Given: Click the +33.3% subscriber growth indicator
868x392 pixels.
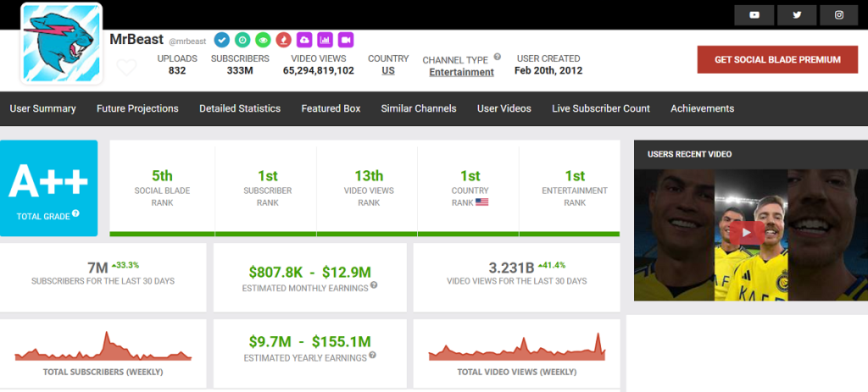Looking at the screenshot, I should (125, 265).
